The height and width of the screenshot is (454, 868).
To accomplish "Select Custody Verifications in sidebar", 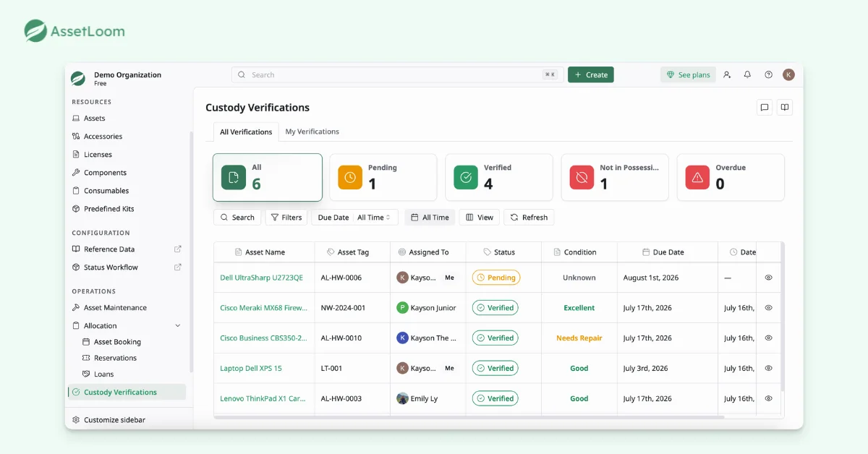I will click(x=127, y=392).
